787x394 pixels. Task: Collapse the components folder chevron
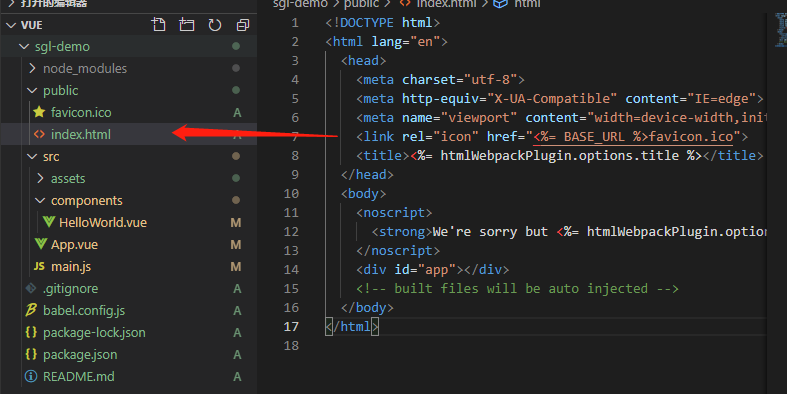point(40,201)
